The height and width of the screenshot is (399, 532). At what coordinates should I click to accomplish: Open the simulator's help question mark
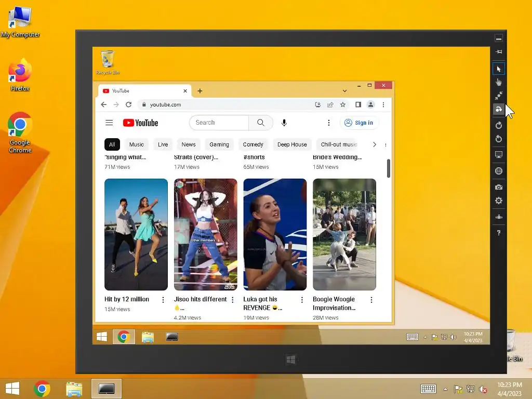point(498,233)
